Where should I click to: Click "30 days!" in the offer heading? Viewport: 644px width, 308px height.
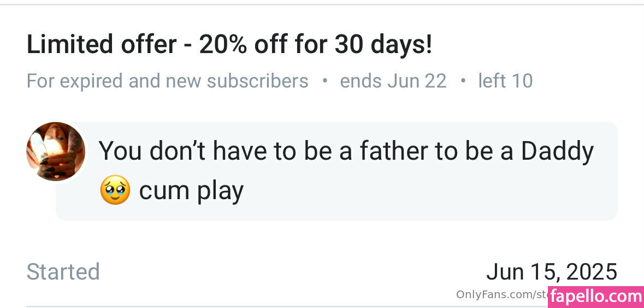coord(383,45)
